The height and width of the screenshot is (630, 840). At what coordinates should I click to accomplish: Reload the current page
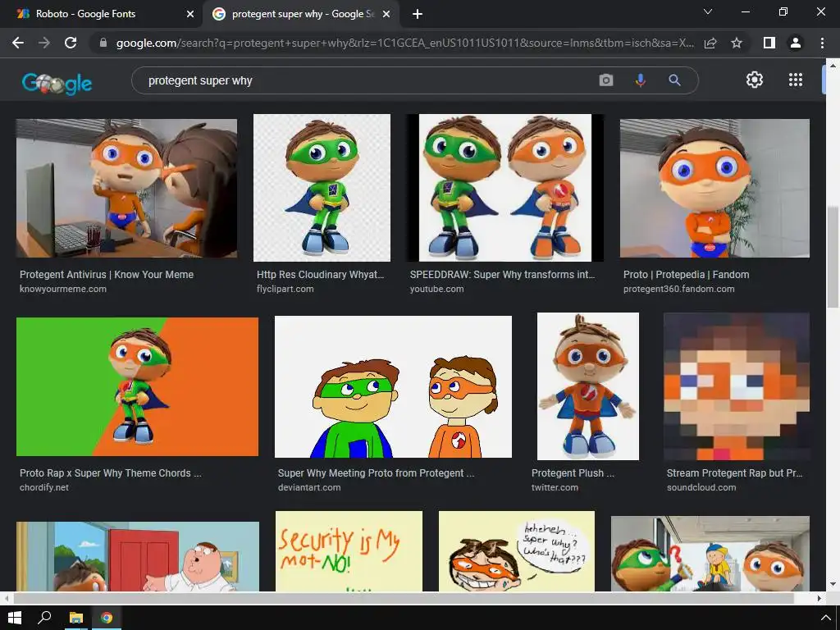pyautogui.click(x=71, y=43)
